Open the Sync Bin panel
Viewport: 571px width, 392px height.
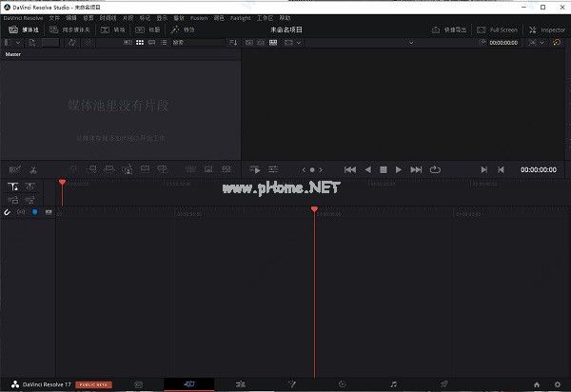tap(69, 29)
